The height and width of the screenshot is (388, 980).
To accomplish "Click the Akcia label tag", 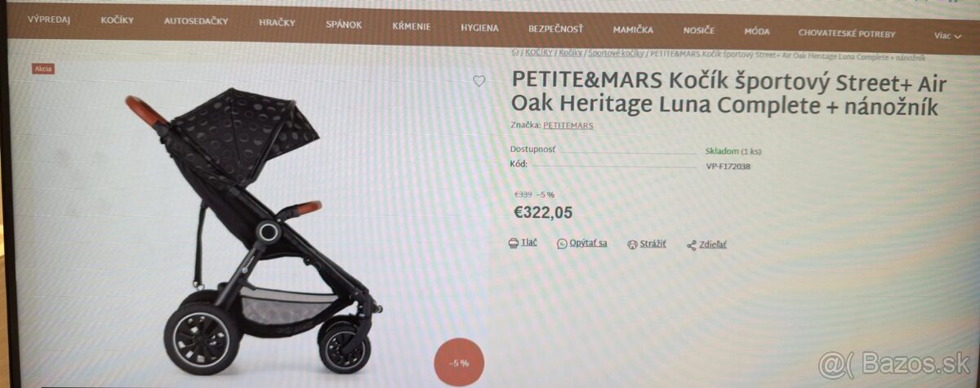I will [43, 69].
